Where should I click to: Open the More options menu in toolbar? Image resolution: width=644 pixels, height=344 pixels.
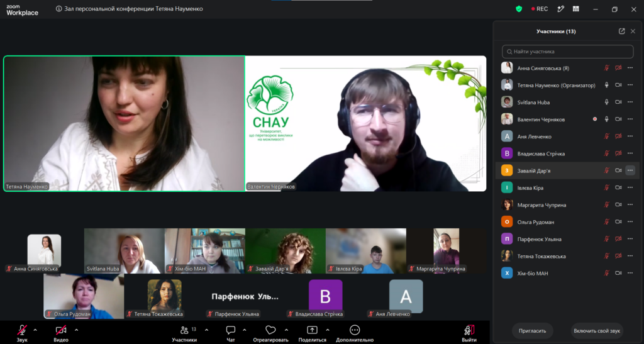click(355, 333)
